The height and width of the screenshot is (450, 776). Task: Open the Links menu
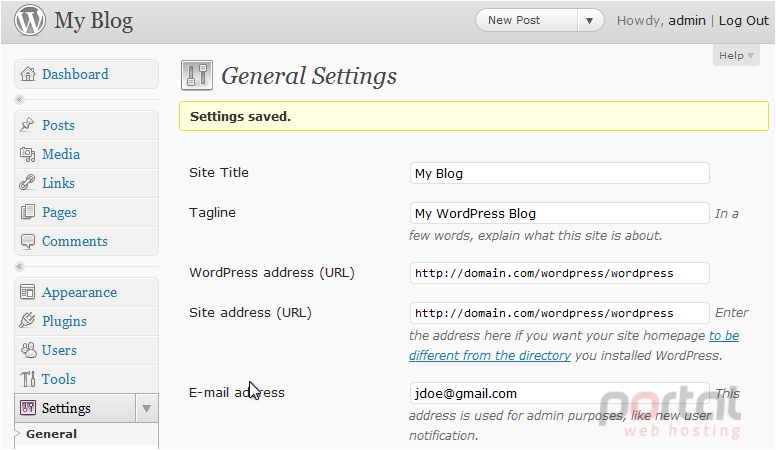tap(58, 183)
